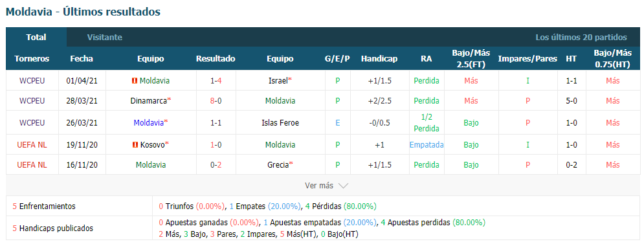Image resolution: width=644 pixels, height=244 pixels.
Task: Open the 1-4 match result
Action: (x=216, y=81)
